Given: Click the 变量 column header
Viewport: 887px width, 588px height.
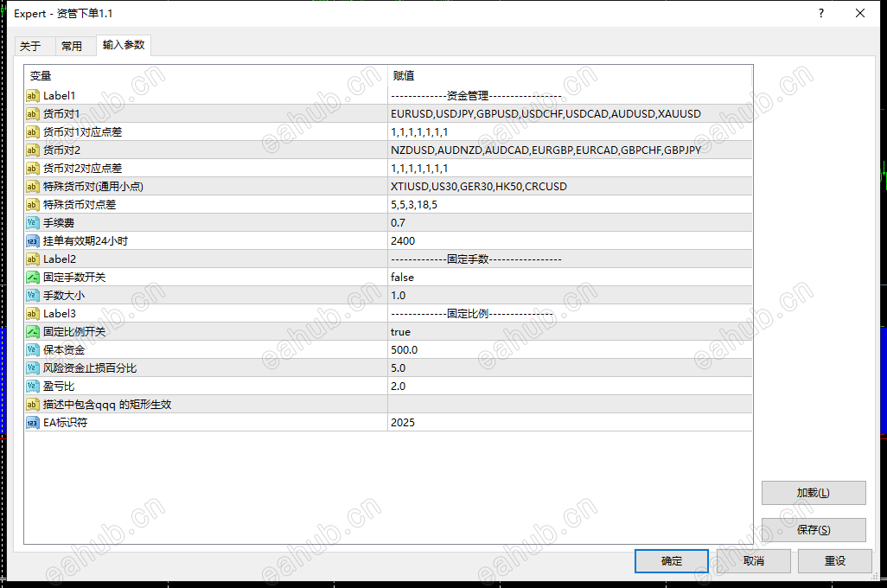Looking at the screenshot, I should tap(206, 75).
